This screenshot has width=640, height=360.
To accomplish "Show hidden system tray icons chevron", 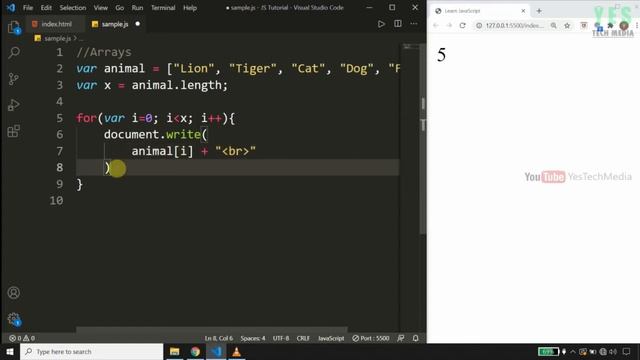I will click(573, 351).
